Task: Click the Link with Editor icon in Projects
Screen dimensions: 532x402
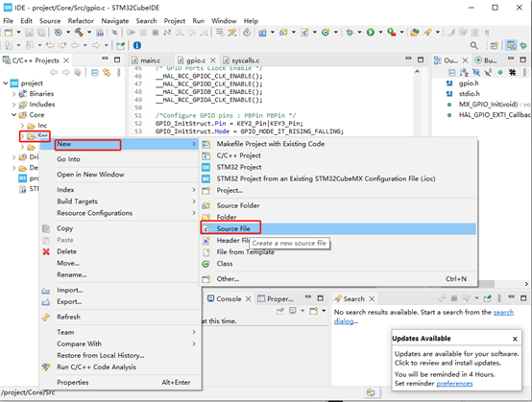Action: (x=107, y=72)
